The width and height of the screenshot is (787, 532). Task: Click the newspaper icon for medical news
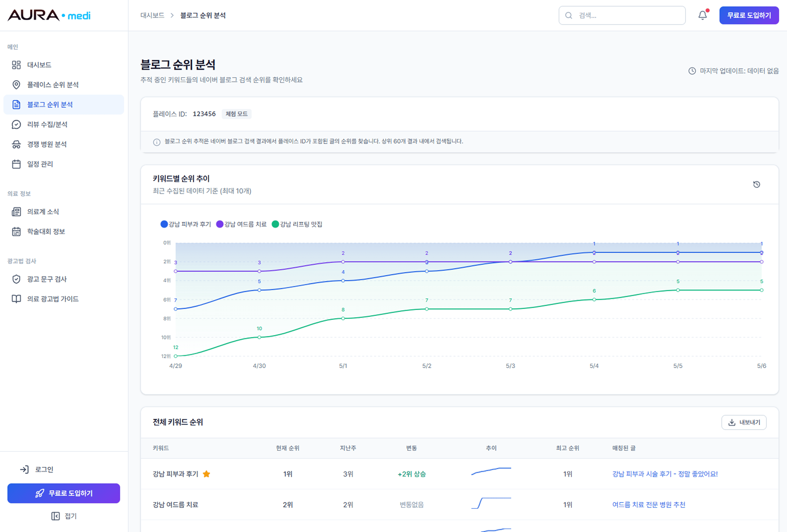pyautogui.click(x=16, y=211)
